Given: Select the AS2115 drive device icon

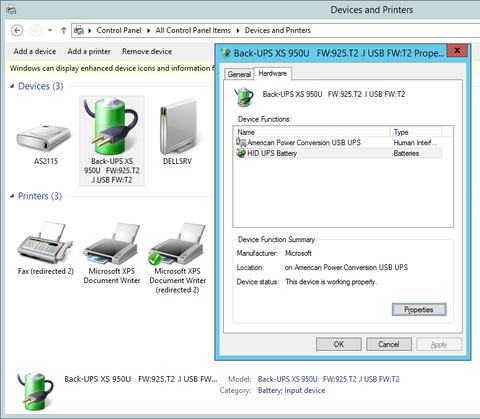Looking at the screenshot, I should pos(44,137).
